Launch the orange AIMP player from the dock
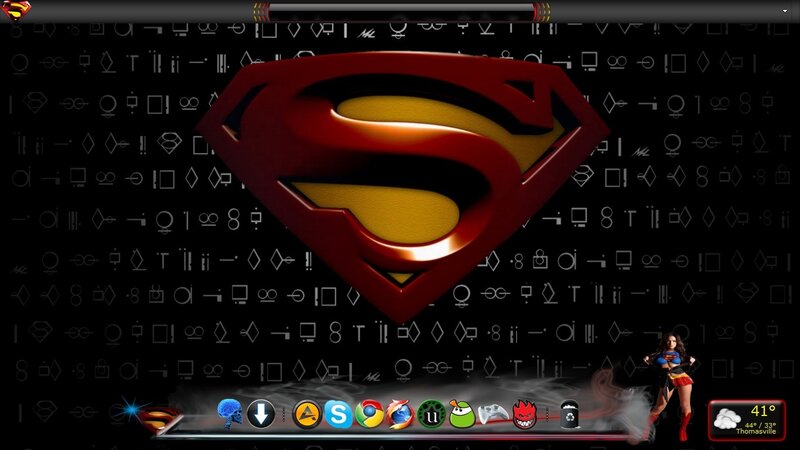Image resolution: width=800 pixels, height=450 pixels. click(307, 414)
